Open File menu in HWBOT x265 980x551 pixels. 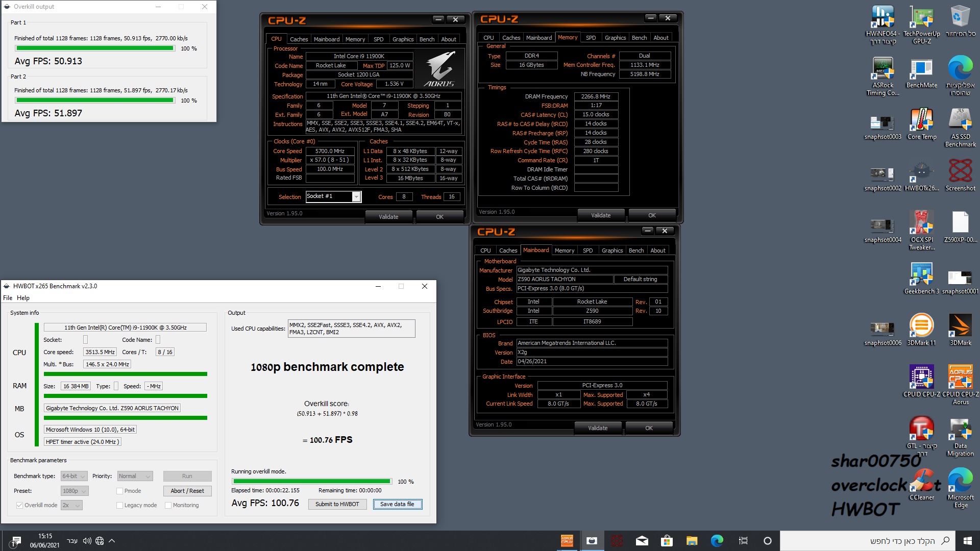click(x=8, y=298)
